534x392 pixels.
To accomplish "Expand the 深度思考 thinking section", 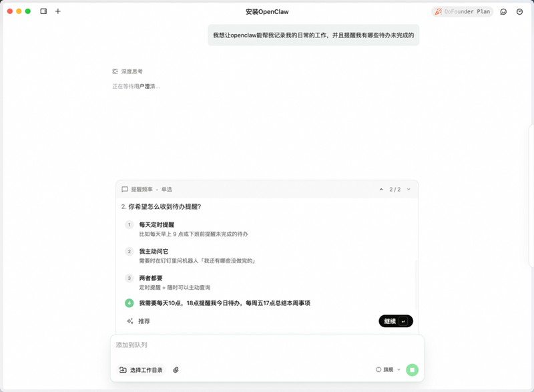I will pos(127,71).
